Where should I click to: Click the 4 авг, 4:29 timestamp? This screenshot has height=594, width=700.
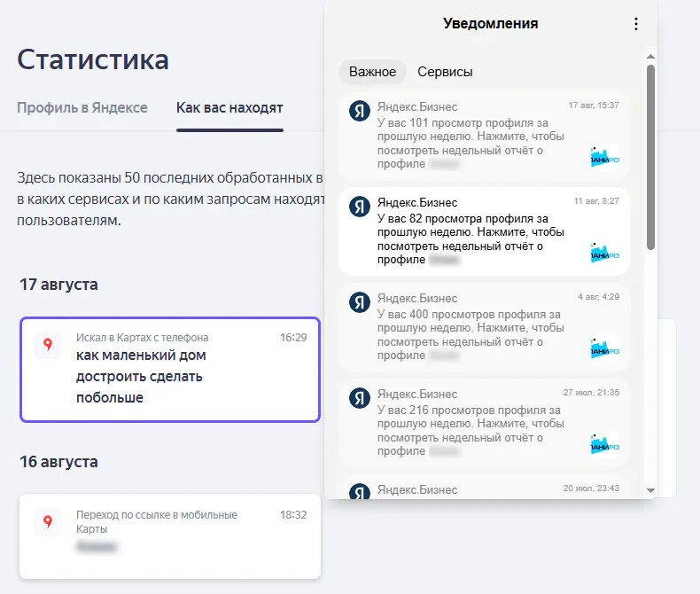(x=598, y=296)
